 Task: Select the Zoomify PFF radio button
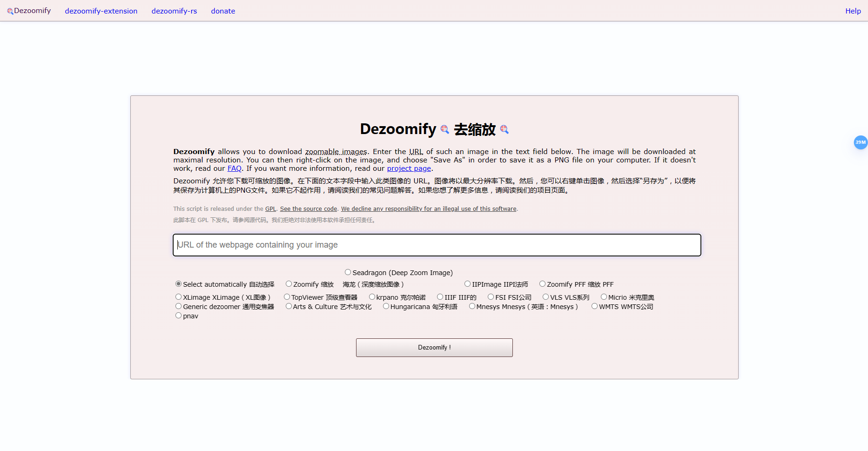point(542,284)
